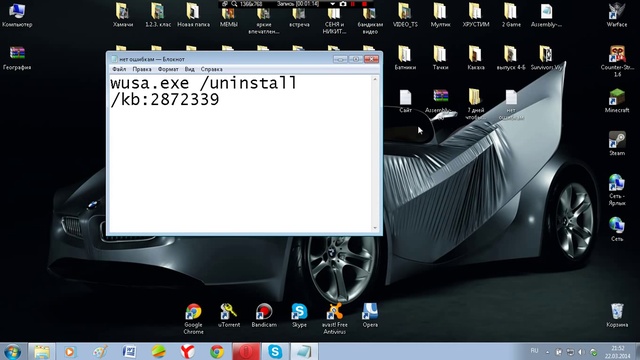Select the Мултик folder icon
Image resolution: width=640 pixels, height=360 pixels.
[440, 15]
